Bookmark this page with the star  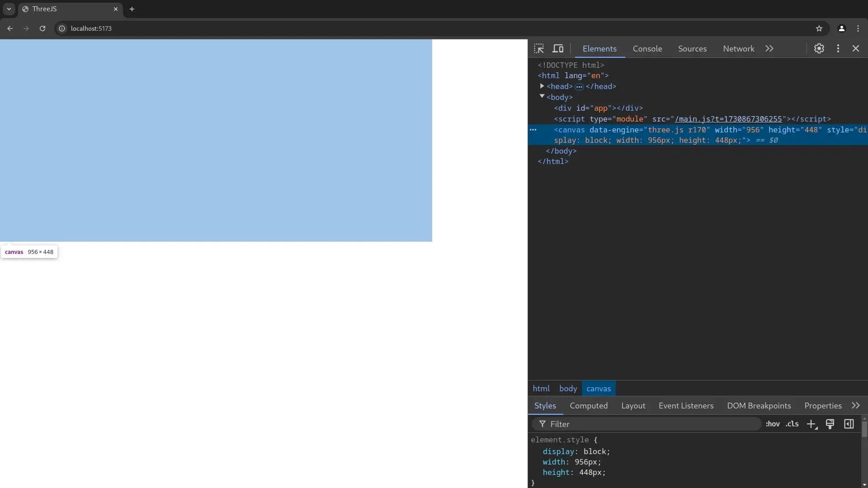(x=819, y=28)
